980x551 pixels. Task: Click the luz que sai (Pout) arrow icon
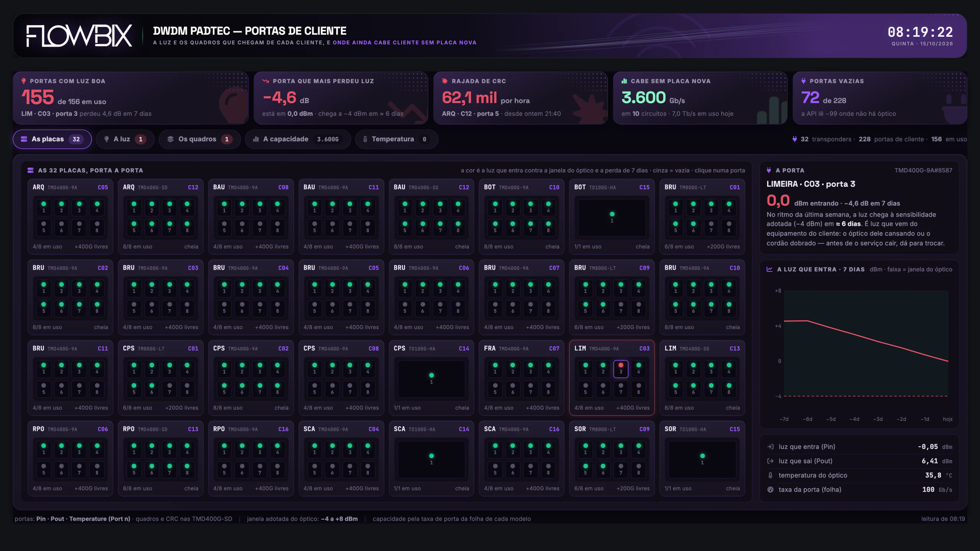[770, 461]
